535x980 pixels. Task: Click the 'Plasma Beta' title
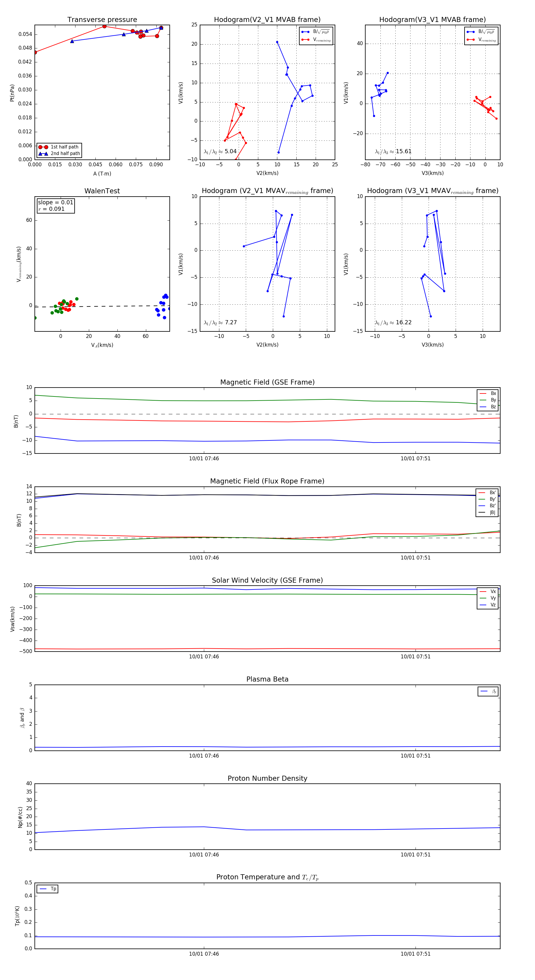pos(267,679)
